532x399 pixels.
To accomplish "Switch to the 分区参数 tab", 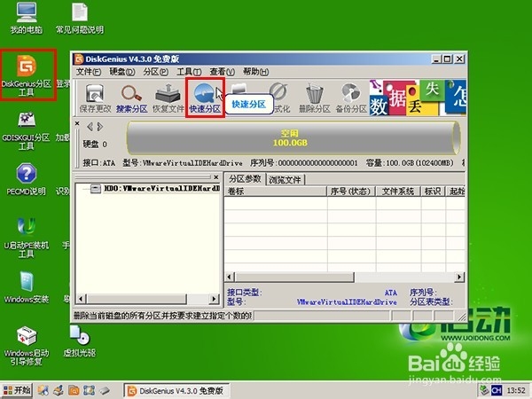I will (x=245, y=179).
